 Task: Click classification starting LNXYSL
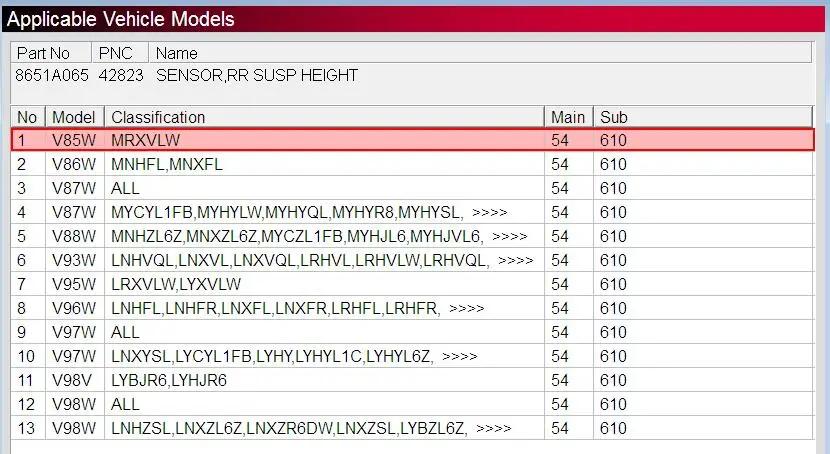(x=272, y=356)
